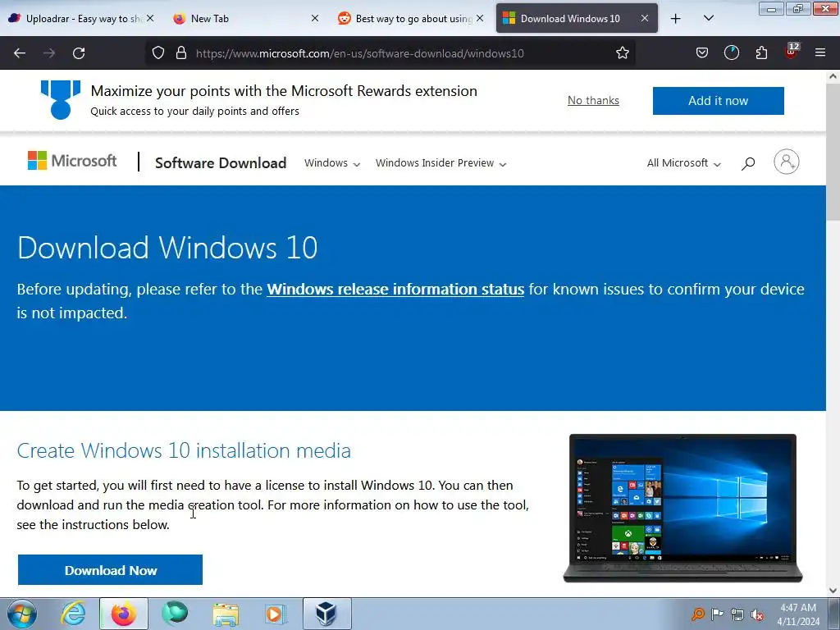Open a new tab with the plus button
This screenshot has width=840, height=630.
click(x=676, y=19)
